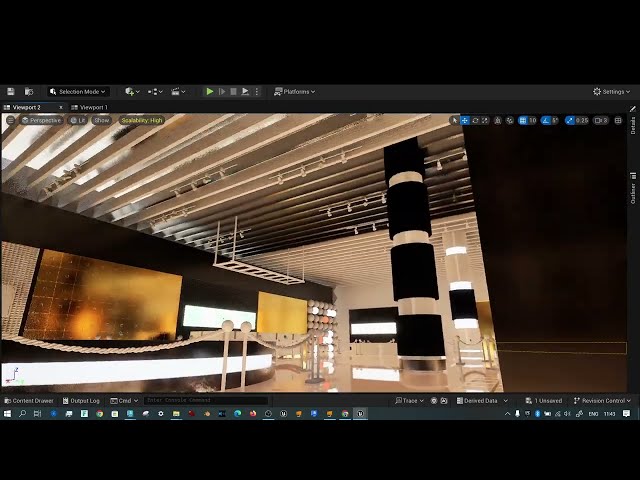Open the Trace dropdown

[409, 401]
